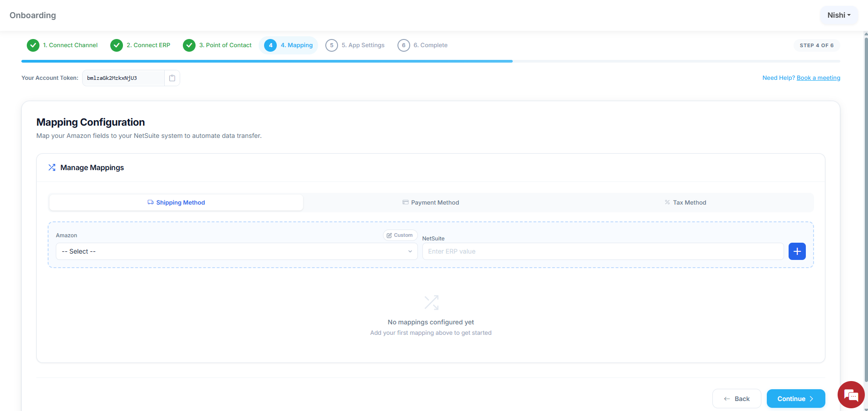Open the Book a meeting link
The image size is (868, 411).
818,78
